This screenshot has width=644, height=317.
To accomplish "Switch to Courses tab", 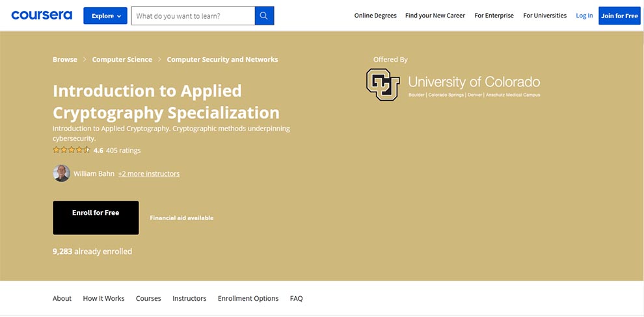I will 148,298.
